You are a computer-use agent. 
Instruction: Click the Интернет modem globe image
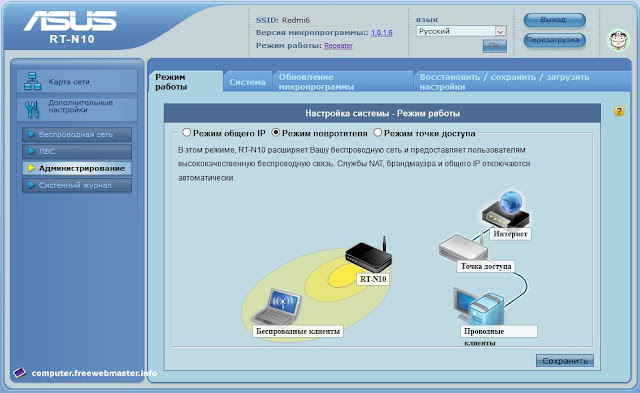[505, 209]
